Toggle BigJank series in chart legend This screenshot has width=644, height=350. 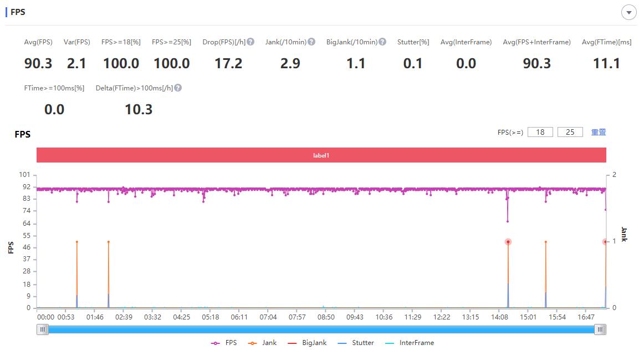click(x=308, y=343)
